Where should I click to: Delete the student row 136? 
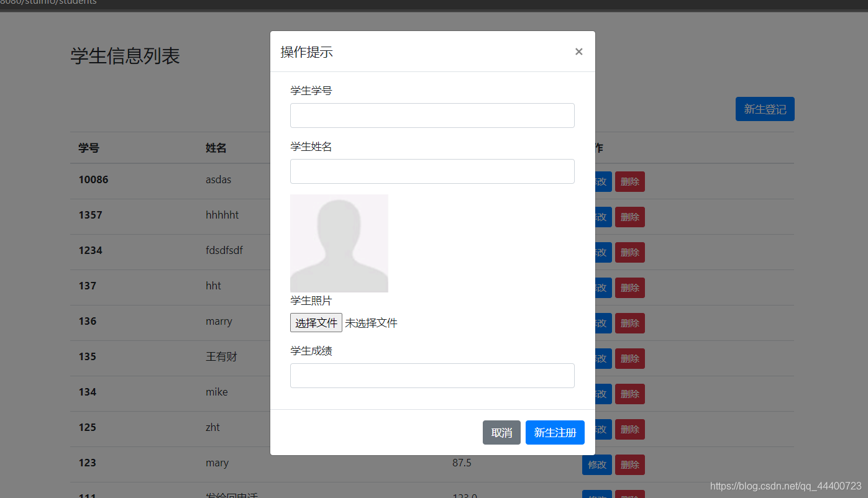pos(630,323)
